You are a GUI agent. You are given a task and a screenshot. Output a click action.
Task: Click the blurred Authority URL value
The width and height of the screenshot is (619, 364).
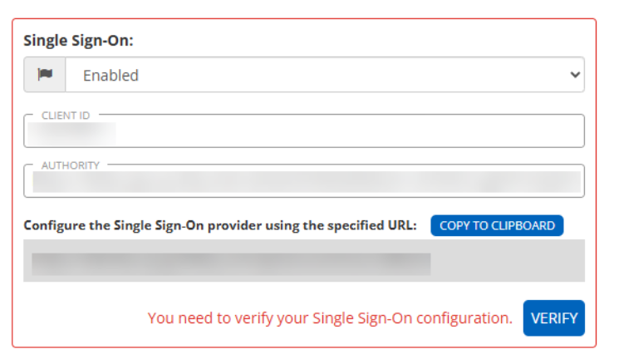tap(306, 182)
